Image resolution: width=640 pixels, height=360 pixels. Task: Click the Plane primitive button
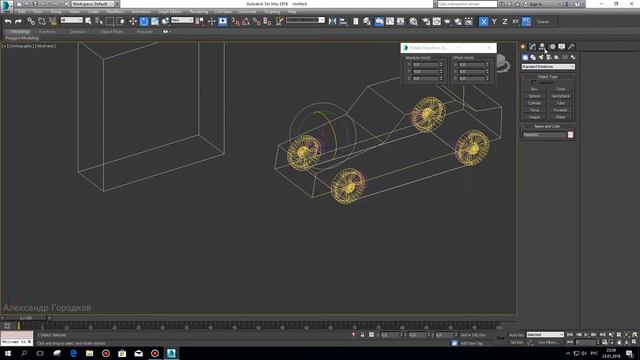point(560,117)
